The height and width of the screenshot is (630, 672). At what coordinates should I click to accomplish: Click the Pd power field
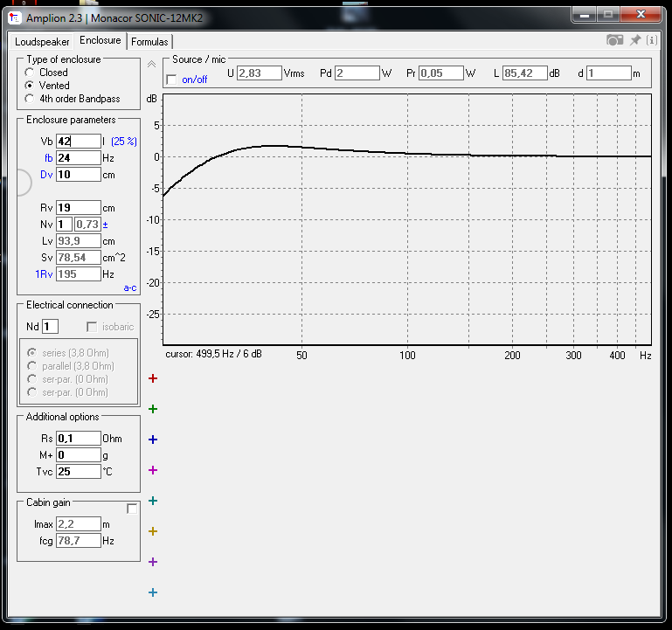(x=357, y=73)
